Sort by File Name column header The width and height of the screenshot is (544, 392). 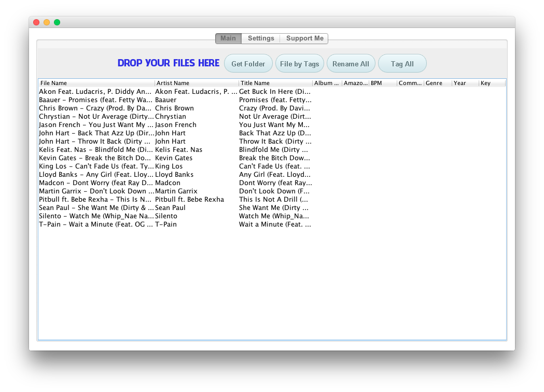pos(96,83)
